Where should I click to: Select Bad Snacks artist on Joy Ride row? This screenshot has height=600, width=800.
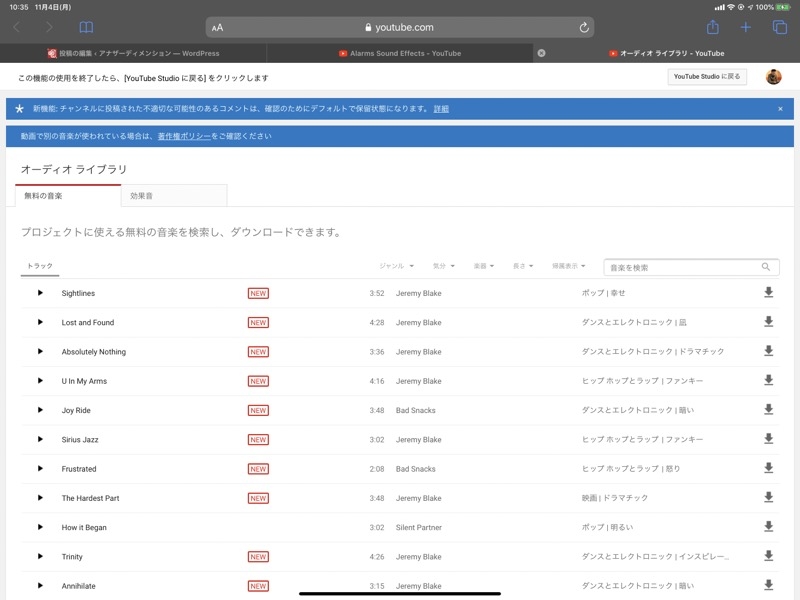416,410
